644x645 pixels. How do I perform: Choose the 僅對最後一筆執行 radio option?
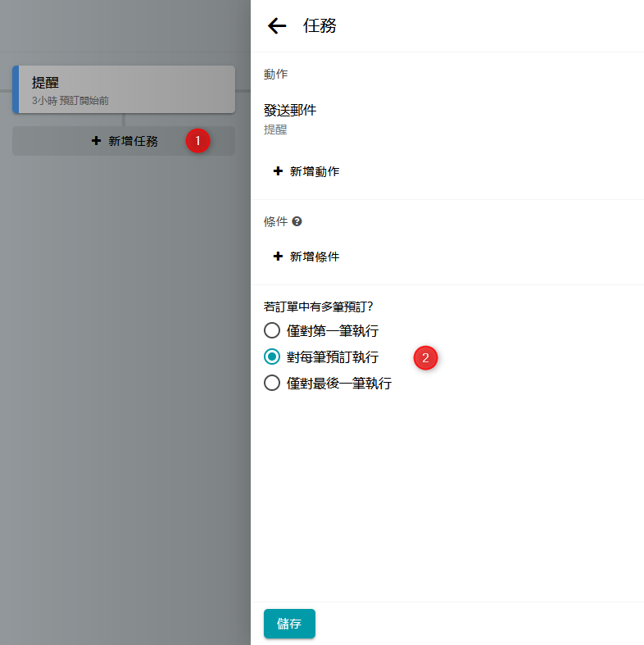(272, 383)
